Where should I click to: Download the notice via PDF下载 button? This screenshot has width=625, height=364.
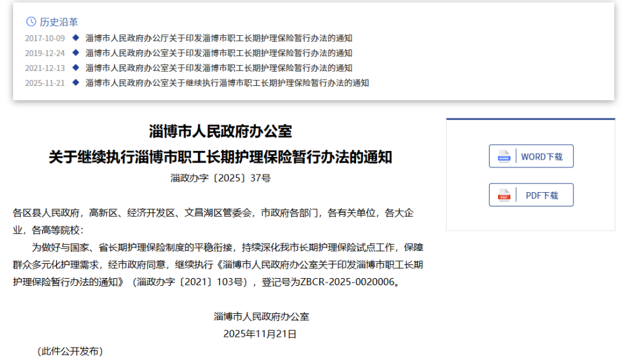[x=531, y=195]
